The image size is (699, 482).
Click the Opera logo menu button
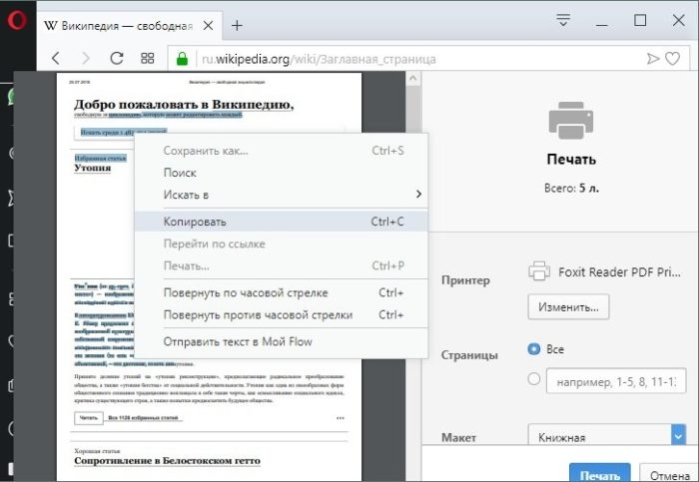pyautogui.click(x=16, y=20)
